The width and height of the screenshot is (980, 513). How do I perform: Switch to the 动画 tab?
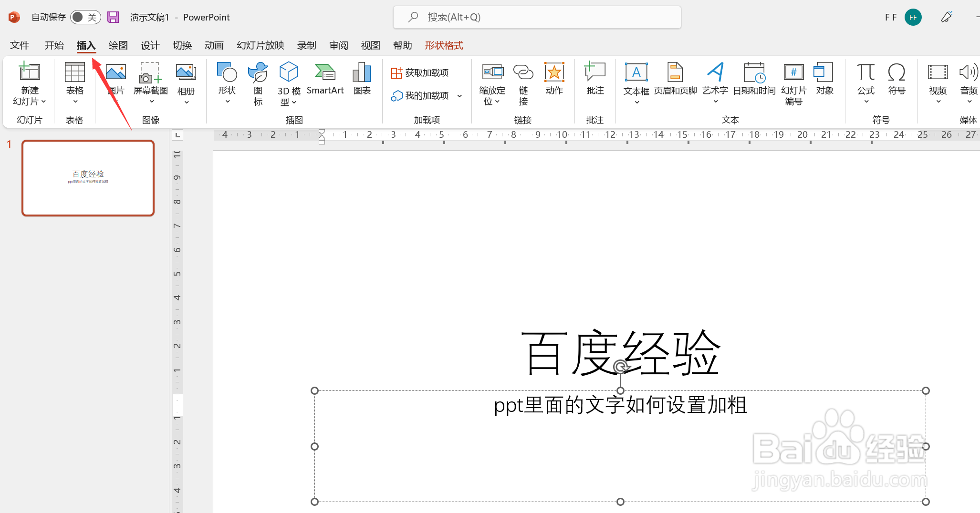coord(214,45)
